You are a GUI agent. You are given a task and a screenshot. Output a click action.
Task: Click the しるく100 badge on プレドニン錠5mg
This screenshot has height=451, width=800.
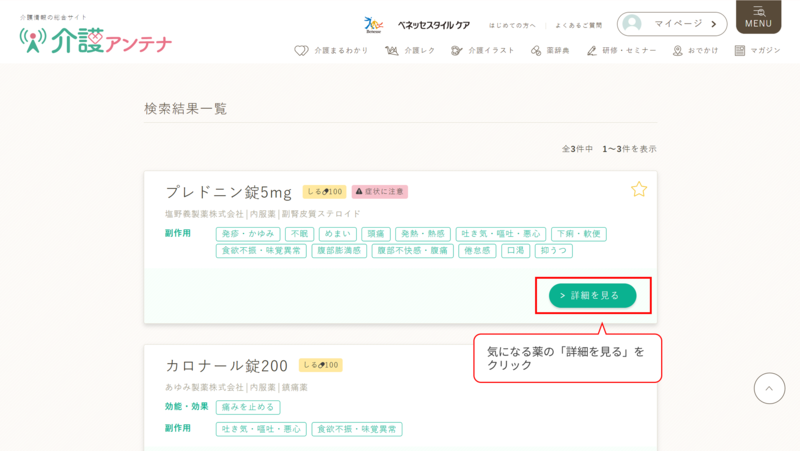[324, 192]
